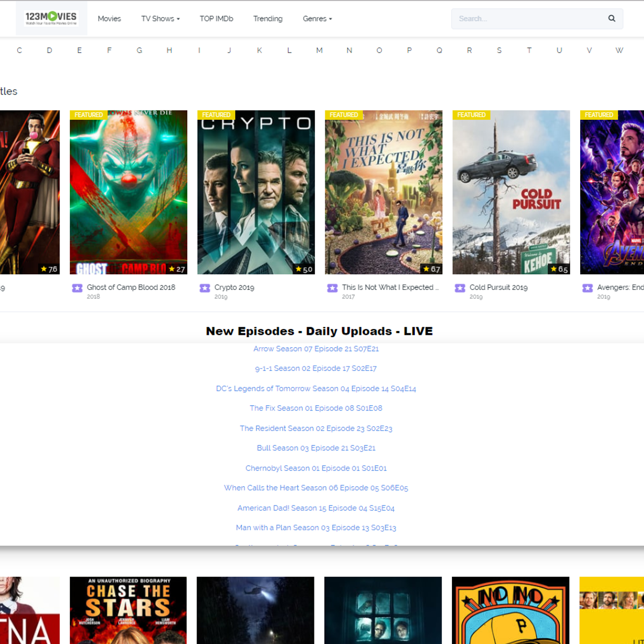This screenshot has width=644, height=644.
Task: Open the Movies menu item
Action: click(x=109, y=19)
